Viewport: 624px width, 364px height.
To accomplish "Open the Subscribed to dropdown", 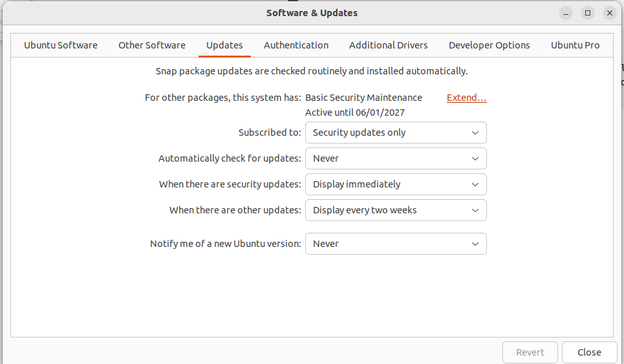I will [x=396, y=133].
